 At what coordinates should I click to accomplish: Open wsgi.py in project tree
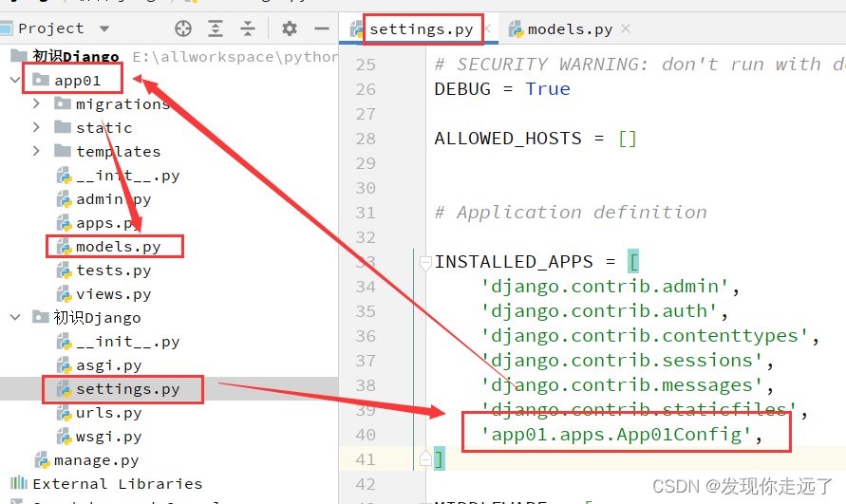(x=108, y=437)
